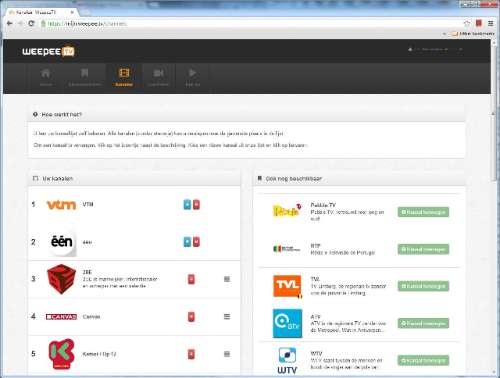Click the WeePee TV logo
500x378 pixels.
(49, 51)
